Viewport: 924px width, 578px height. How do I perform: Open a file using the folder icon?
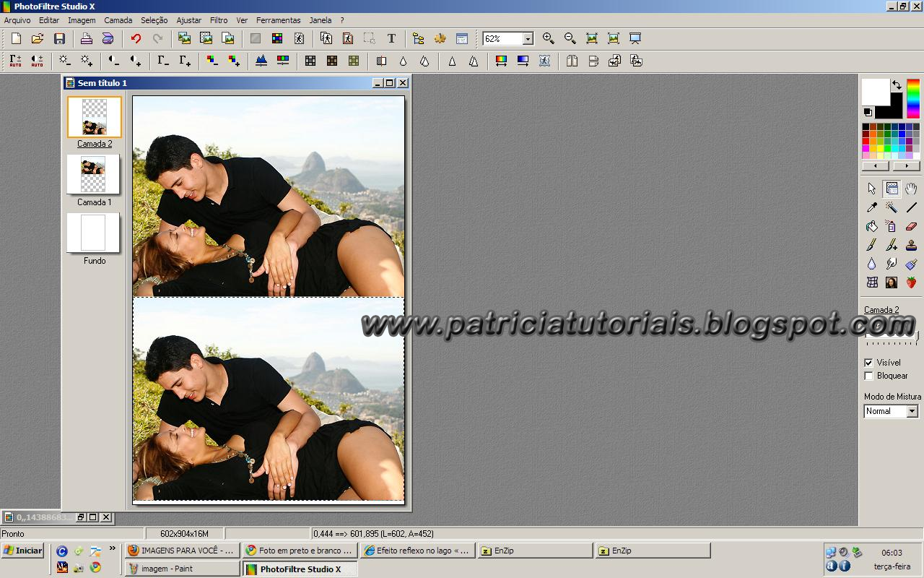37,38
